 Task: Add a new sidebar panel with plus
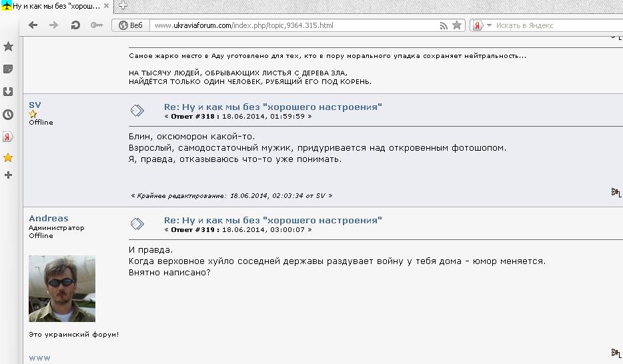coord(9,175)
